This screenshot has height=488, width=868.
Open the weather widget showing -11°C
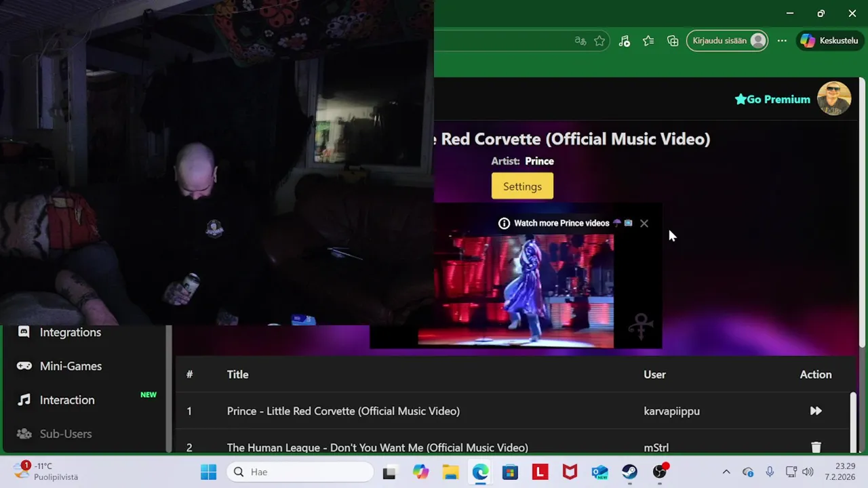click(46, 472)
